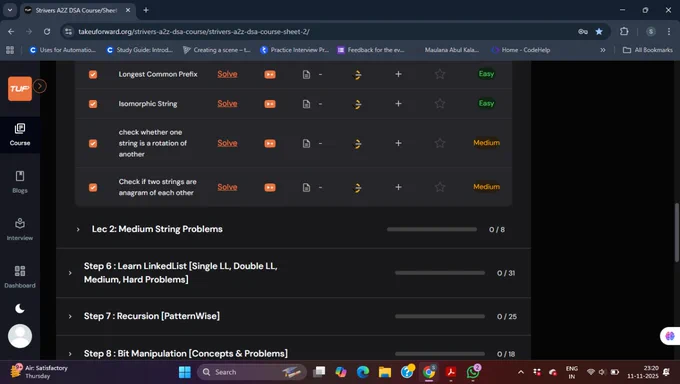This screenshot has height=384, width=680.
Task: Star the string rotation problem
Action: (440, 143)
